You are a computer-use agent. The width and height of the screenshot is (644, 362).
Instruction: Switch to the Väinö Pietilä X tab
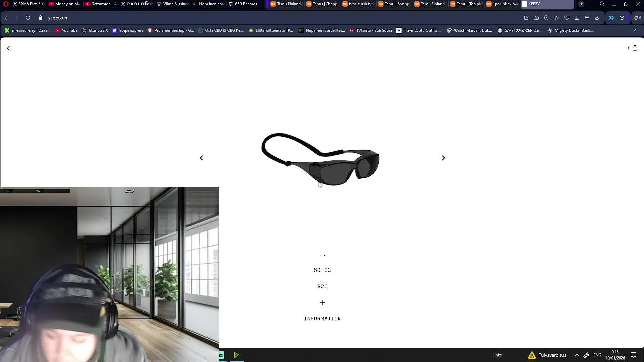point(28,4)
